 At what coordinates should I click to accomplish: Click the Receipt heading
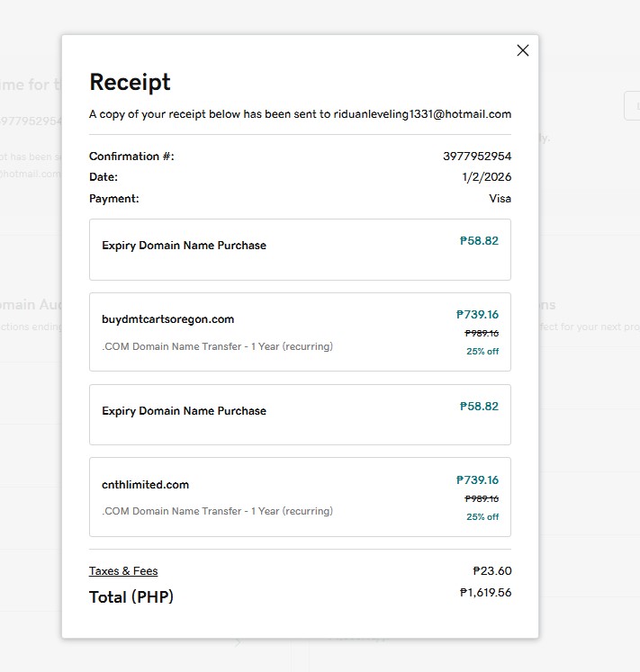(130, 82)
